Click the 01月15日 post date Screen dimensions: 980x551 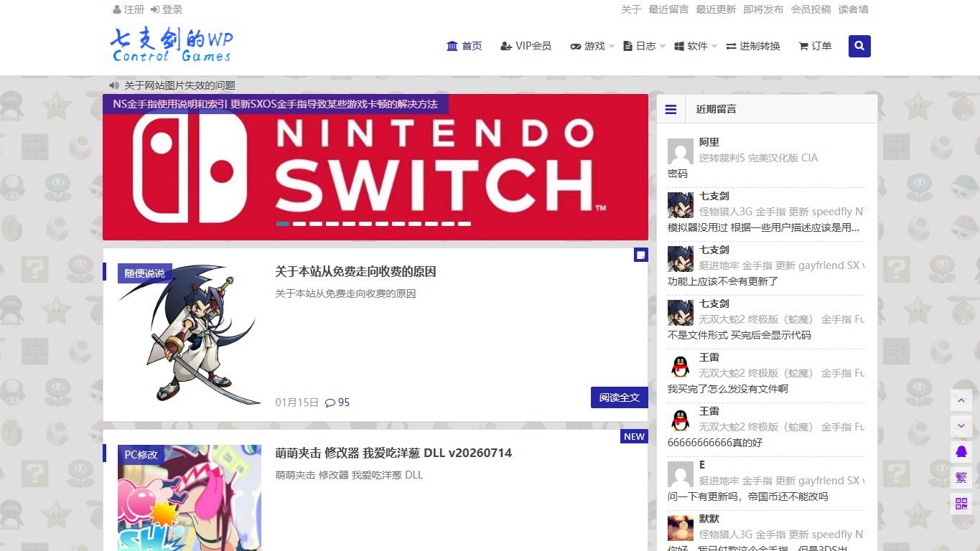click(297, 402)
